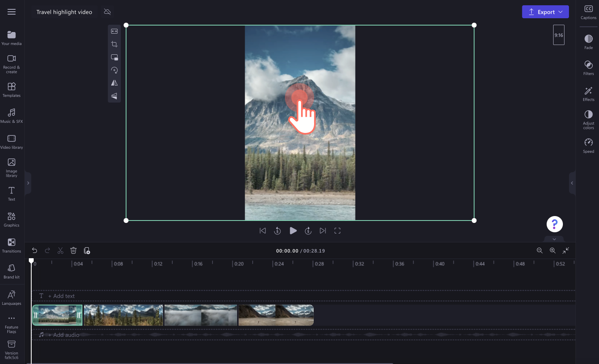Click the timeline playhead handle

coord(31,261)
